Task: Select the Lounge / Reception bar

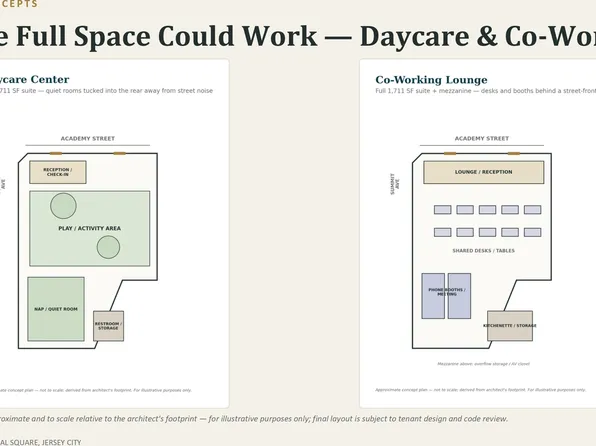Action: coord(483,172)
